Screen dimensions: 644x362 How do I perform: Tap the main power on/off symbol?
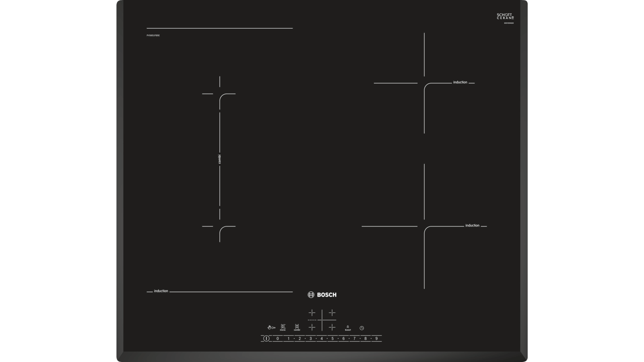[266, 339]
